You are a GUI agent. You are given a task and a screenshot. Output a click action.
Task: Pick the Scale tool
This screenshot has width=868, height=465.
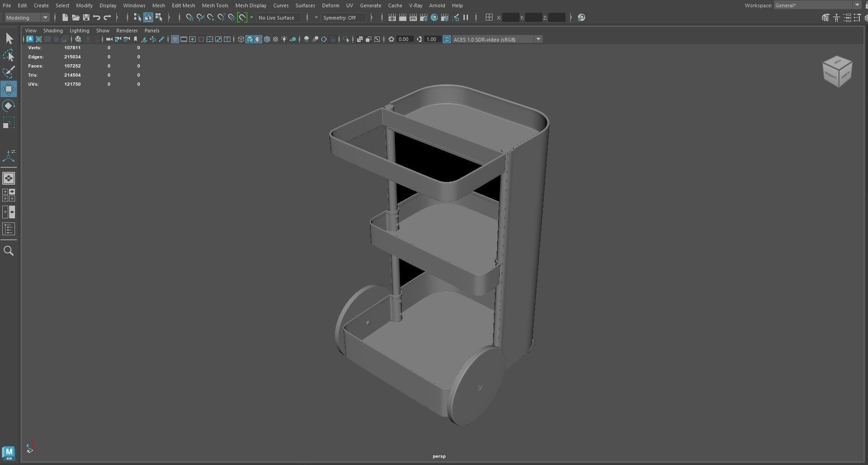[9, 123]
